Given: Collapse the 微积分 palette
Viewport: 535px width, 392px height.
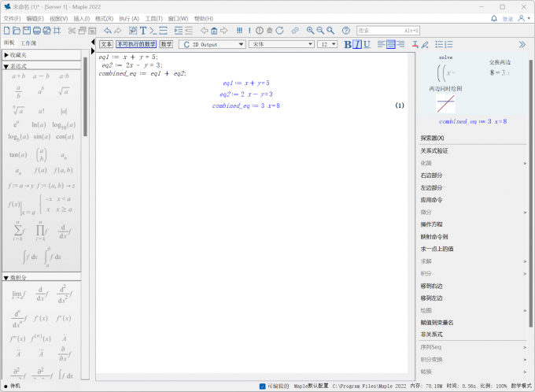Looking at the screenshot, I should pyautogui.click(x=6, y=278).
